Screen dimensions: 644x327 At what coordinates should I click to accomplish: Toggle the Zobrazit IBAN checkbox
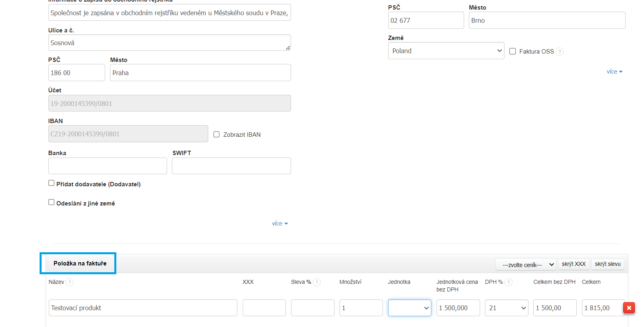coord(217,134)
